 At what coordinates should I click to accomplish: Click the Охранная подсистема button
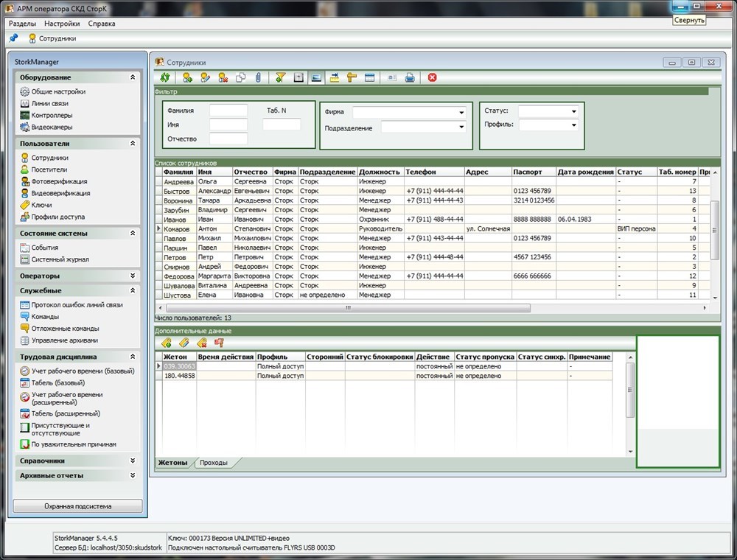(x=77, y=506)
